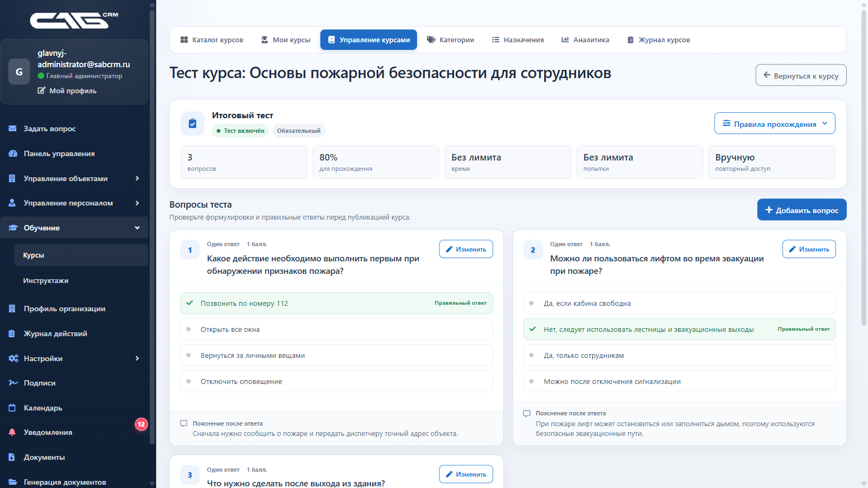Click the Добавить вопрос button
The width and height of the screenshot is (868, 488).
[x=802, y=210]
